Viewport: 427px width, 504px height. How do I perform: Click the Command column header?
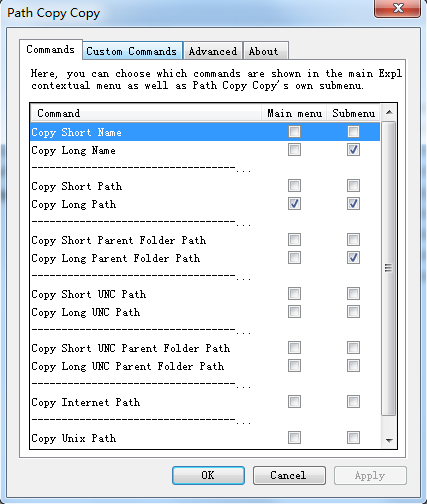click(x=146, y=113)
